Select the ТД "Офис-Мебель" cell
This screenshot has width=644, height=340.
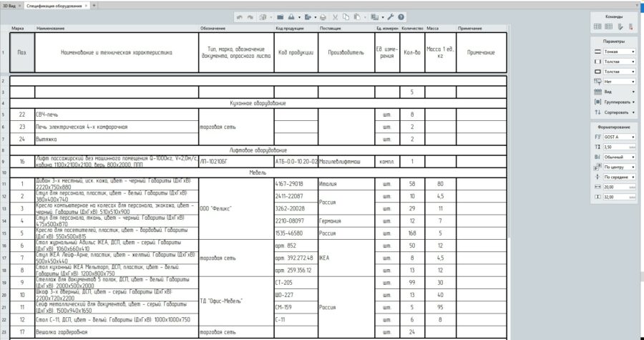pyautogui.click(x=236, y=301)
